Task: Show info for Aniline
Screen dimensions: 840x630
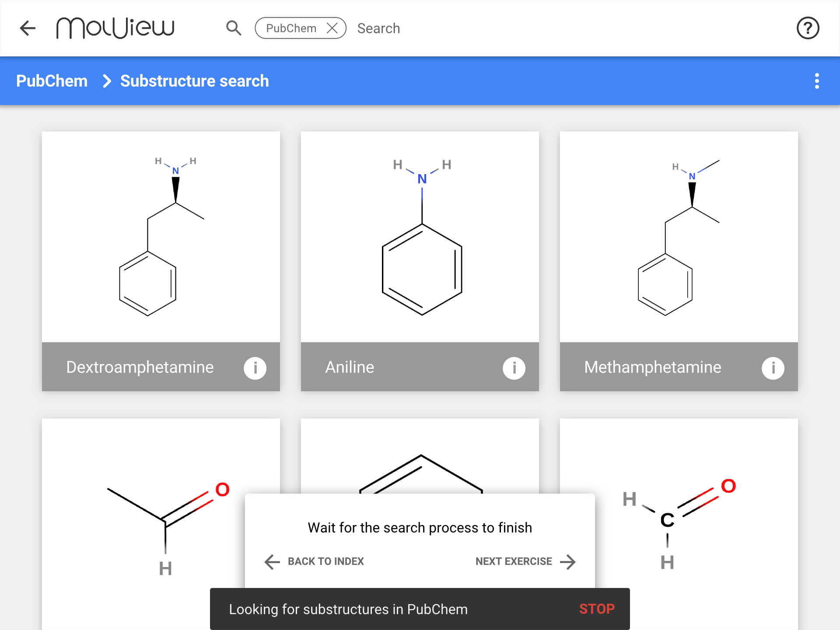Action: [x=514, y=367]
